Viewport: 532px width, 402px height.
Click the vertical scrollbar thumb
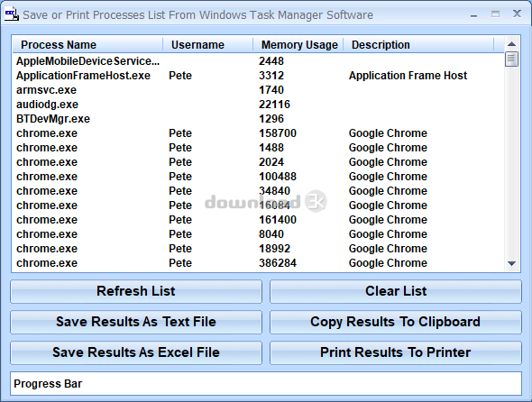(x=511, y=59)
